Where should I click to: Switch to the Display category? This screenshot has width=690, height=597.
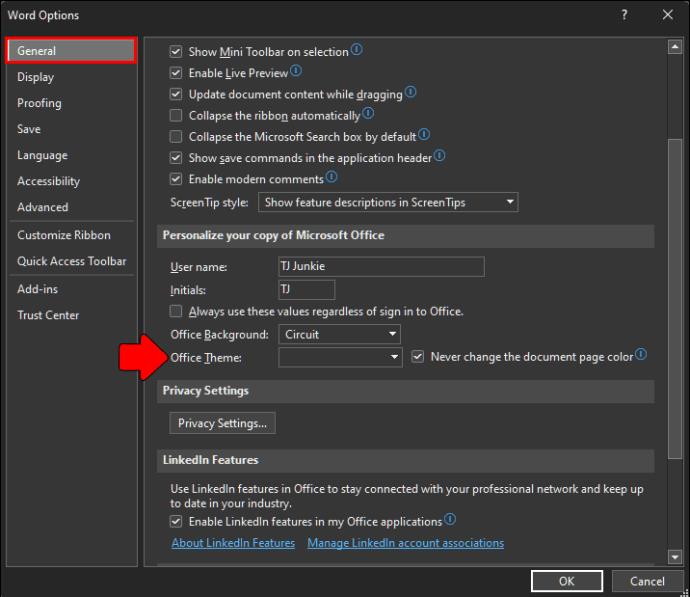pos(71,77)
